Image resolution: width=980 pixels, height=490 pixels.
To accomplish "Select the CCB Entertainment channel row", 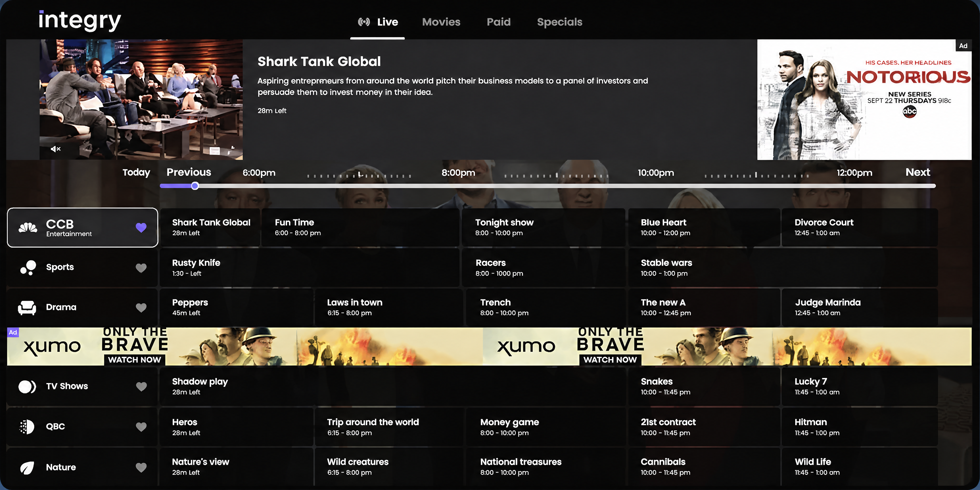I will pyautogui.click(x=82, y=227).
